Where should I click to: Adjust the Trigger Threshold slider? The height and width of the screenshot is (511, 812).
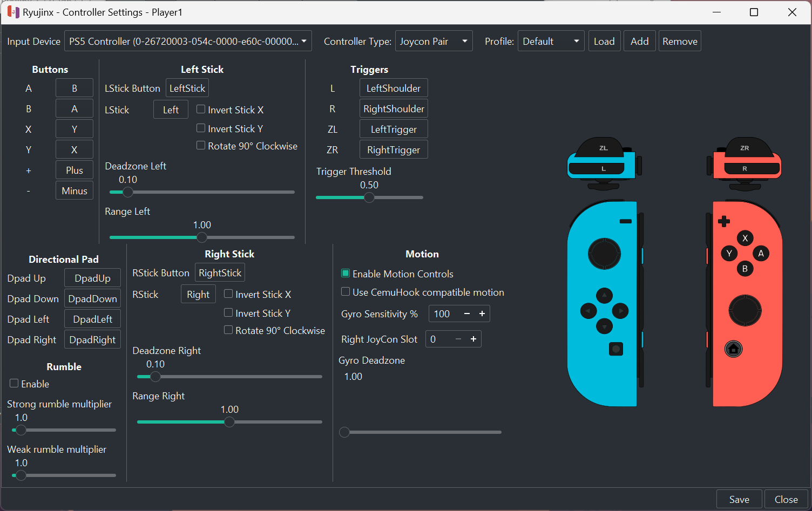click(369, 197)
